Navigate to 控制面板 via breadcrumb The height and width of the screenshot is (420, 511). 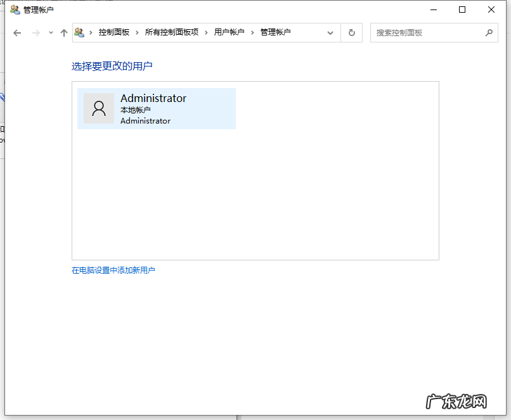click(x=113, y=32)
